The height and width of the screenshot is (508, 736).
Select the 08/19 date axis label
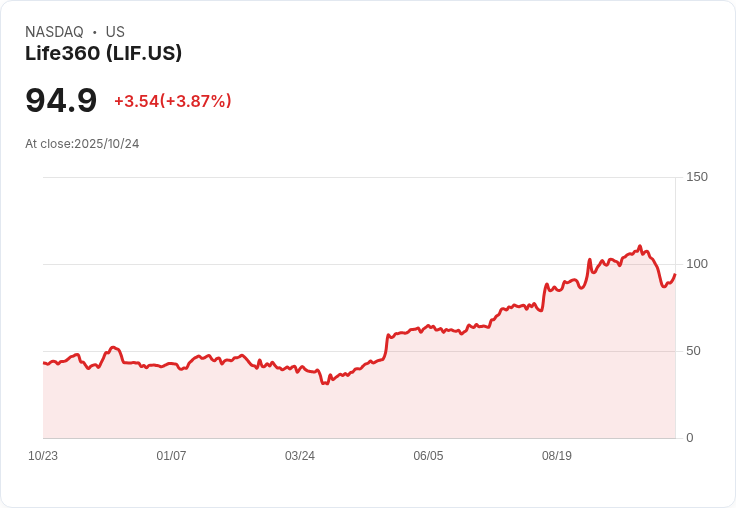click(557, 456)
